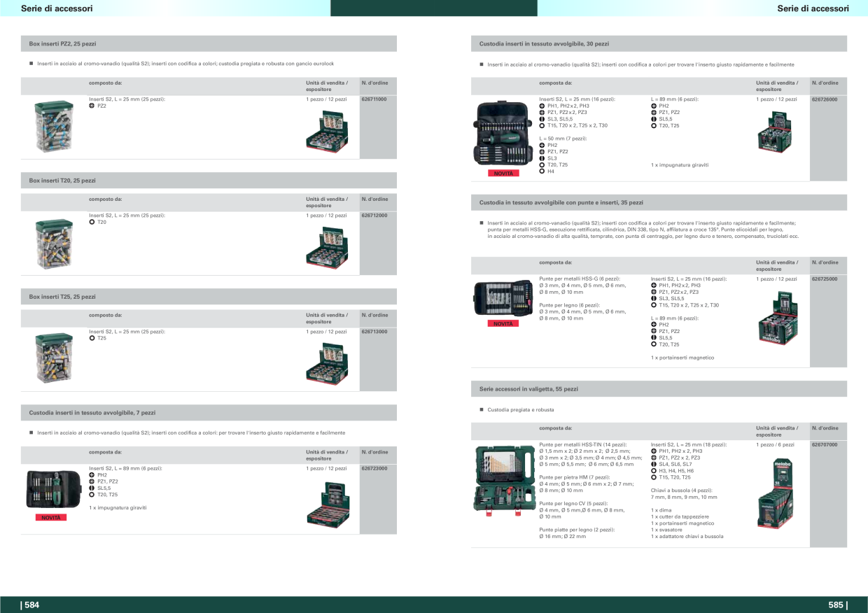Screen dimensions: 868x613
Task: Click display box image next to order 626713000
Action: [327, 363]
